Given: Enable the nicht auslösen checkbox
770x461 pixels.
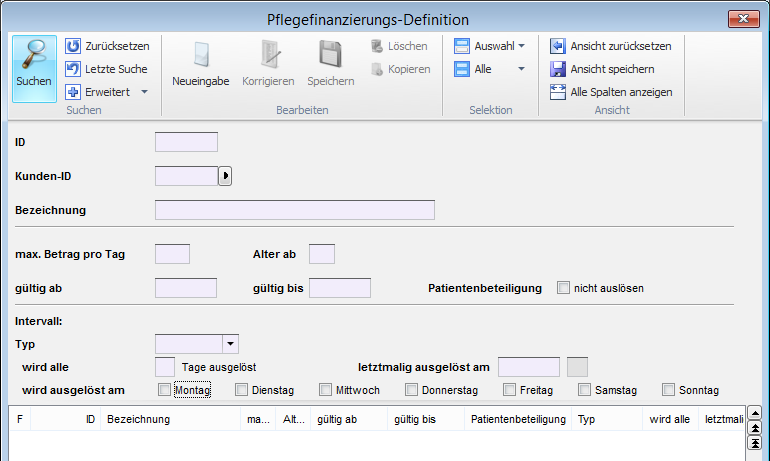Looking at the screenshot, I should (x=563, y=288).
